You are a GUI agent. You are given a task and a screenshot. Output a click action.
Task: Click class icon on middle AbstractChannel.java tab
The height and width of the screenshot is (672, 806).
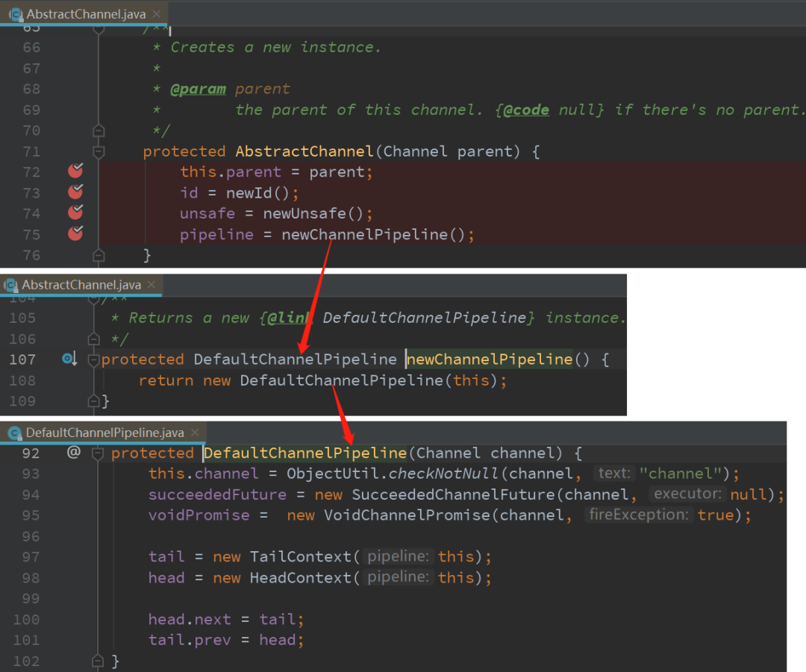(10, 285)
